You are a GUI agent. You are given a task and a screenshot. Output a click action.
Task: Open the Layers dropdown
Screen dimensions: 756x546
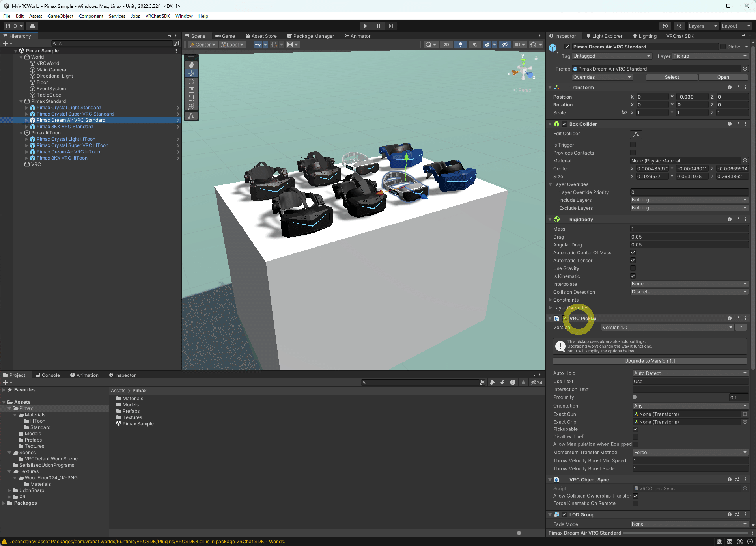pyautogui.click(x=703, y=26)
